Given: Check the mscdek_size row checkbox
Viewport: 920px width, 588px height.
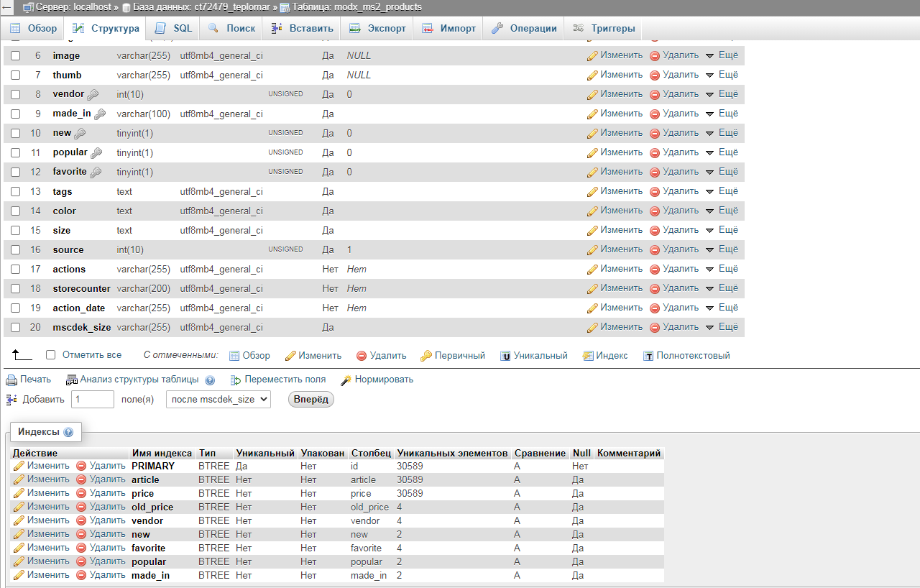Looking at the screenshot, I should pos(15,328).
